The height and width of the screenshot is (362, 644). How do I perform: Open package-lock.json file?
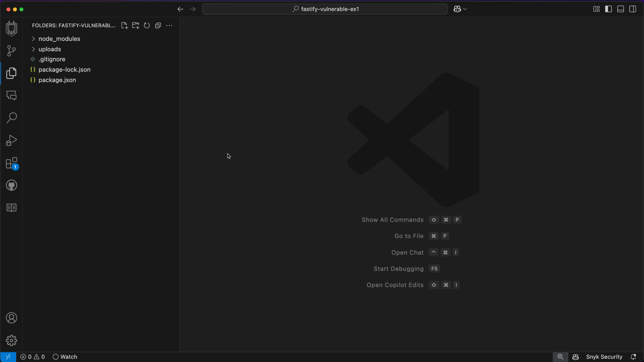[x=101, y=69]
